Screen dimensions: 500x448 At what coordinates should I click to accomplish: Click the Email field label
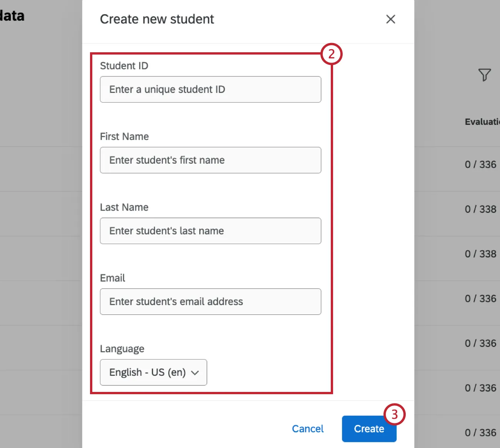point(112,278)
